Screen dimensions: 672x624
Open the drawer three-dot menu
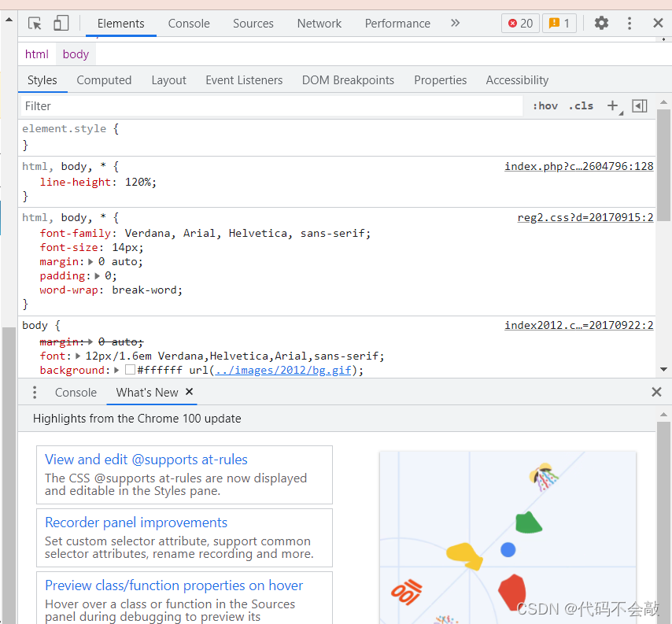pyautogui.click(x=35, y=392)
